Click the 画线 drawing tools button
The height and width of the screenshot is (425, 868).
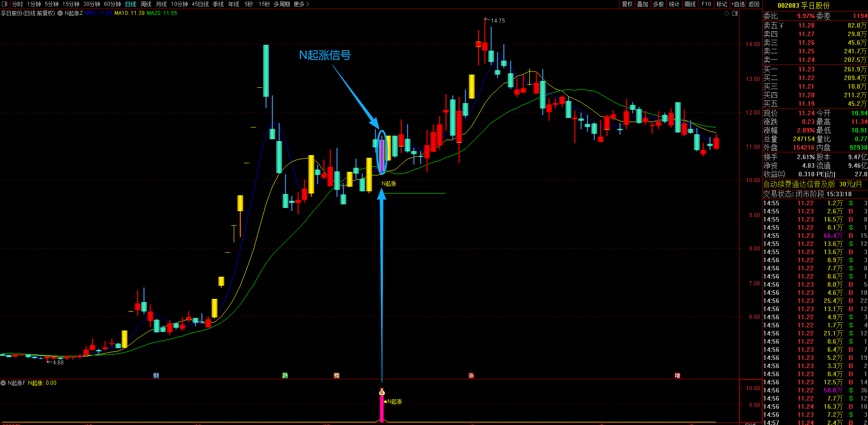click(690, 4)
